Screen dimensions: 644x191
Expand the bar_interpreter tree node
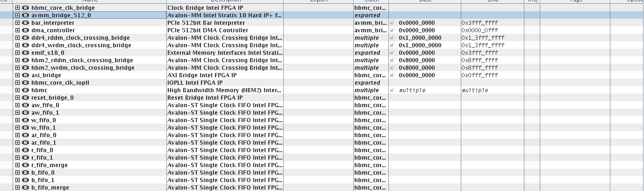click(17, 23)
